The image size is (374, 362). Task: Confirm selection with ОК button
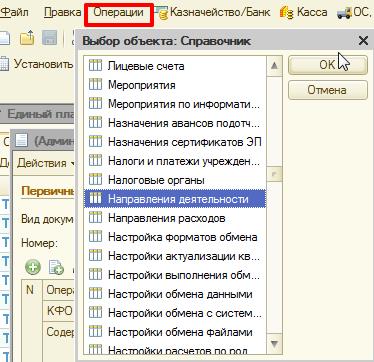[x=328, y=65]
